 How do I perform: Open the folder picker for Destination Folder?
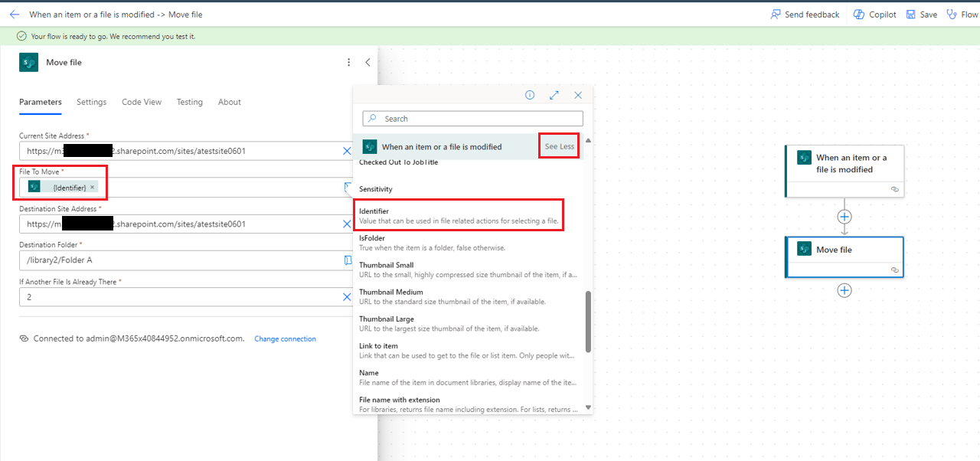tap(348, 260)
